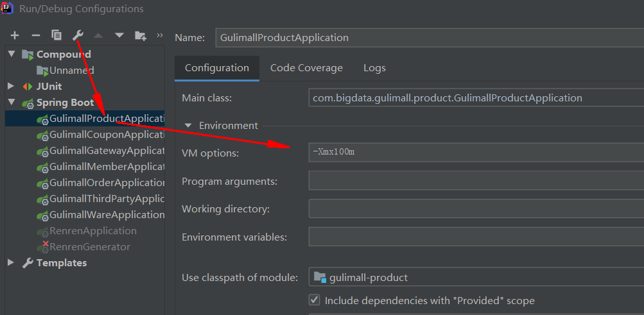Click the Move into new folder icon
The image size is (644, 315).
[140, 35]
